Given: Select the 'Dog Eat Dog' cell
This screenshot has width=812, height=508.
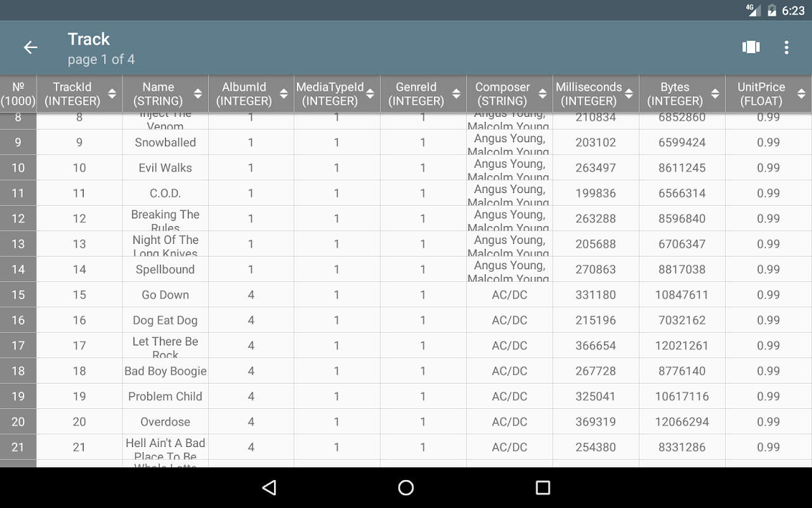Looking at the screenshot, I should pyautogui.click(x=166, y=320).
